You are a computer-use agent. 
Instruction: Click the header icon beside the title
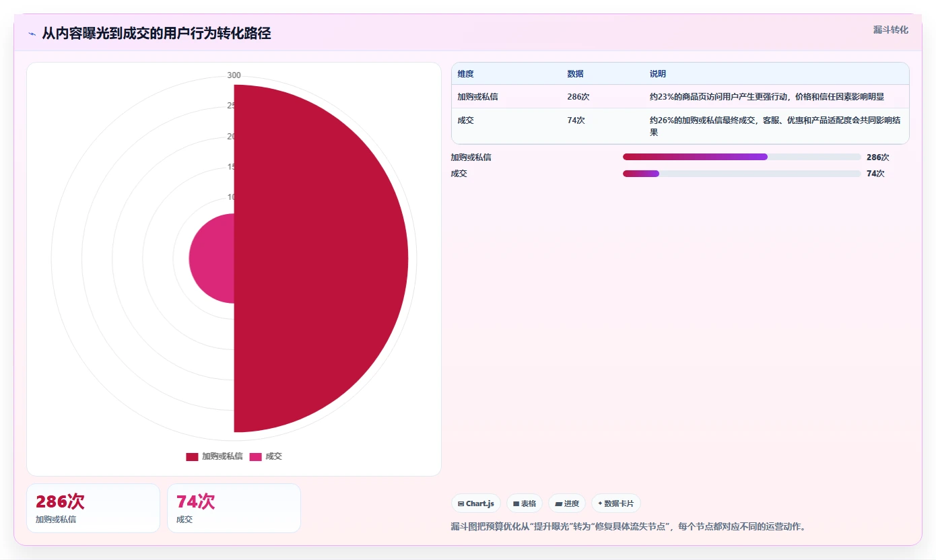click(x=32, y=34)
